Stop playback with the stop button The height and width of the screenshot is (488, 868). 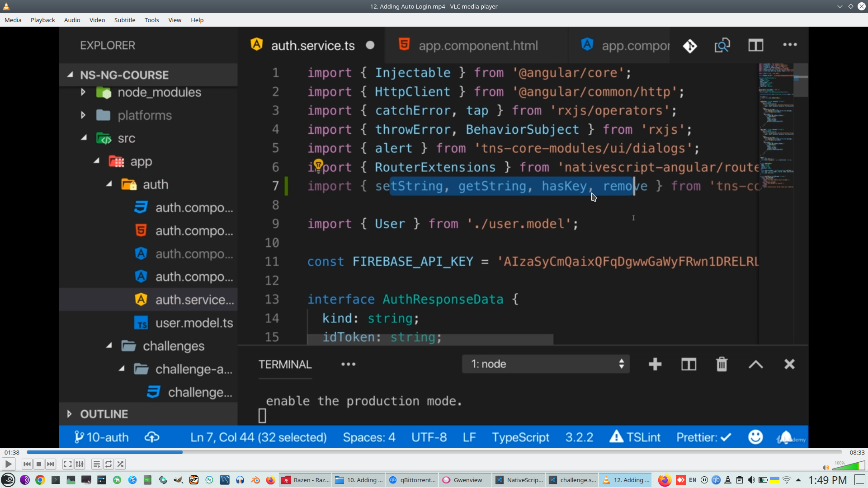pos(39,464)
